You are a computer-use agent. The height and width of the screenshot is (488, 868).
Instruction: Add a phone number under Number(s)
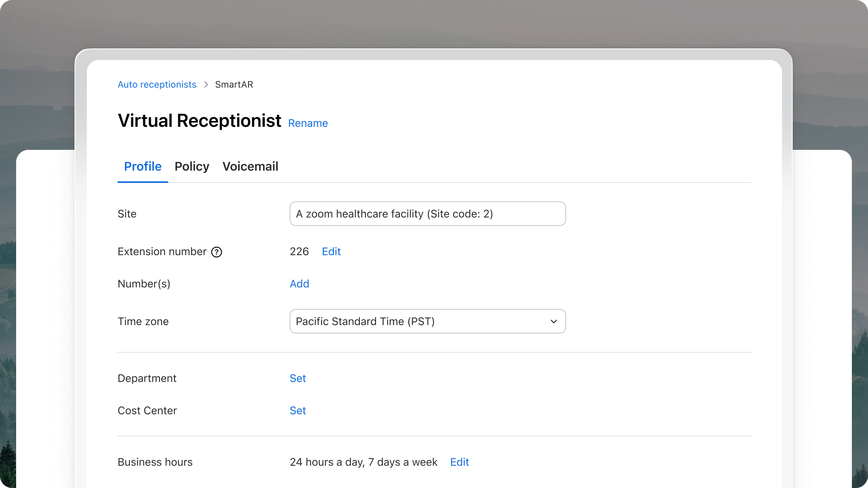click(299, 284)
